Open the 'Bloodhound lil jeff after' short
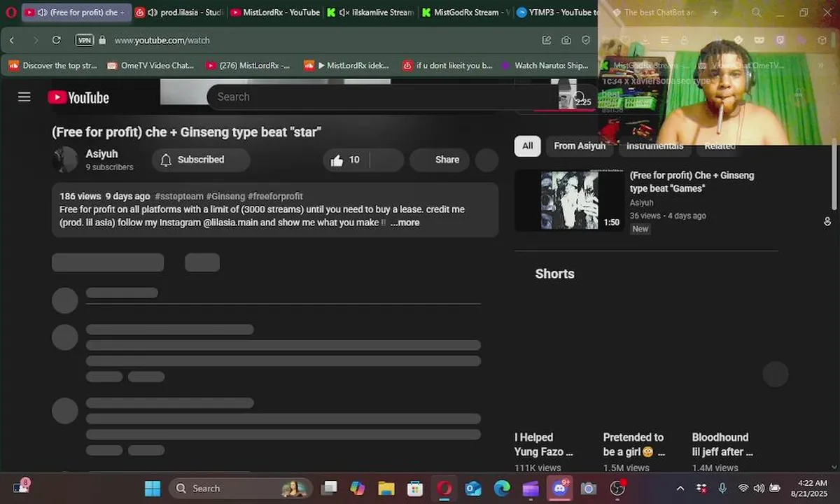840x504 pixels. pyautogui.click(x=722, y=444)
